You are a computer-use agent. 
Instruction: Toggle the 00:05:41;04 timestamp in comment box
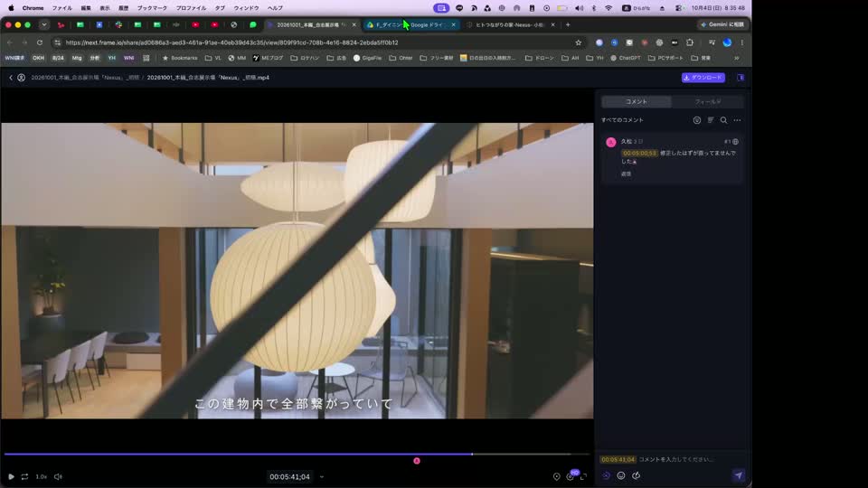coord(618,459)
